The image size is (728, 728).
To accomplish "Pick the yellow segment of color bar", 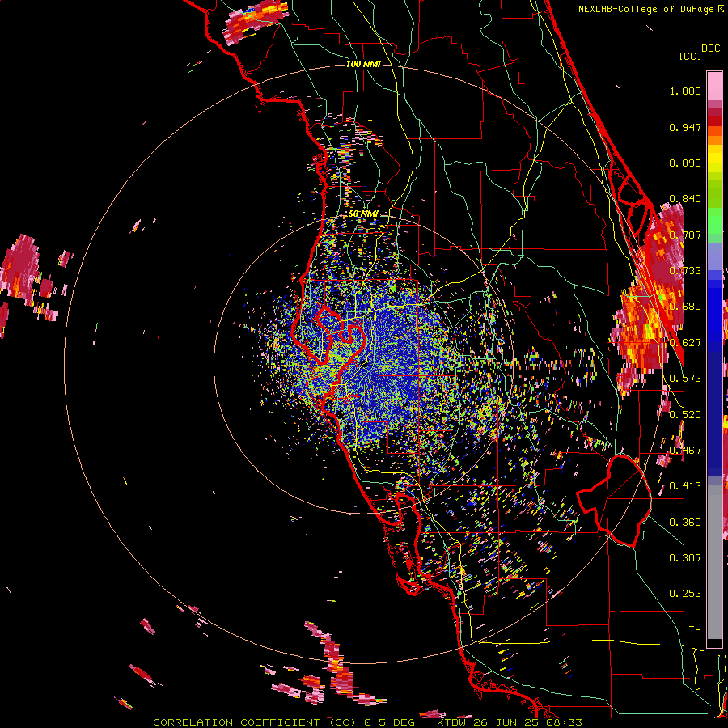I will pyautogui.click(x=714, y=159).
